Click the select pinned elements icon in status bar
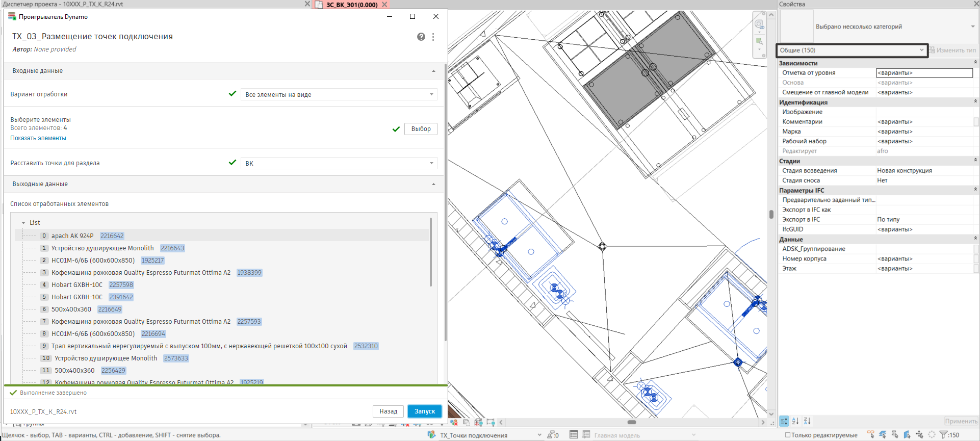980x441 pixels. point(895,435)
